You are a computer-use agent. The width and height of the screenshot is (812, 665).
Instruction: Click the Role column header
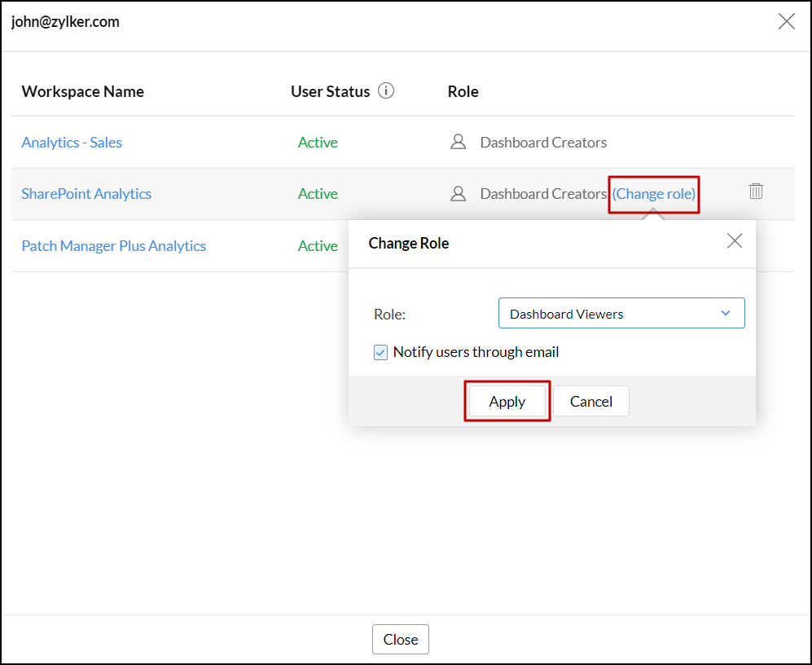tap(463, 91)
